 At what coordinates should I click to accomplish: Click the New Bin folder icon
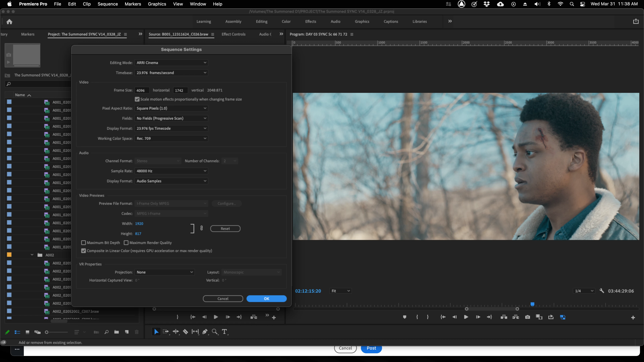[117, 332]
